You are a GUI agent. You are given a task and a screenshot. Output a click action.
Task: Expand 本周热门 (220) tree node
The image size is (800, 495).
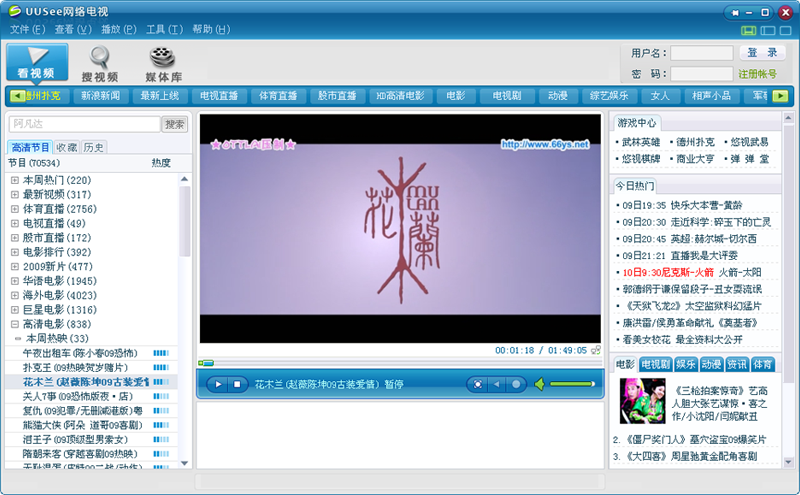(15, 180)
